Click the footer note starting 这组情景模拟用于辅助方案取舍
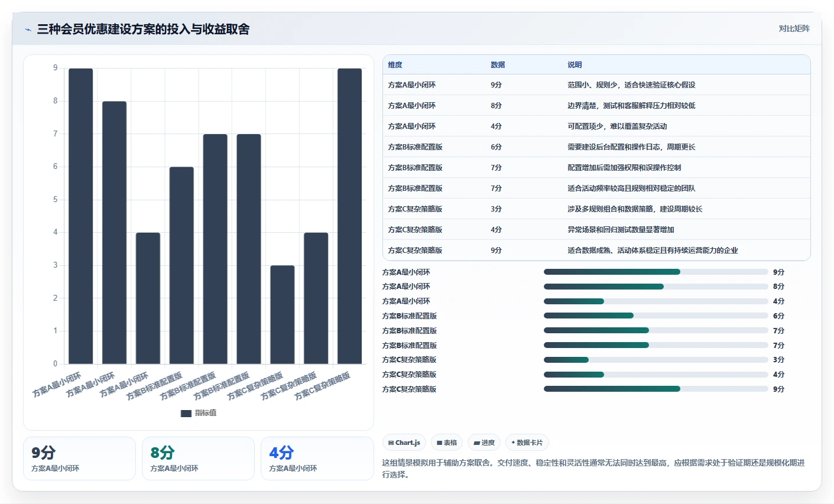Viewport: 834px width, 504px height. [593, 469]
